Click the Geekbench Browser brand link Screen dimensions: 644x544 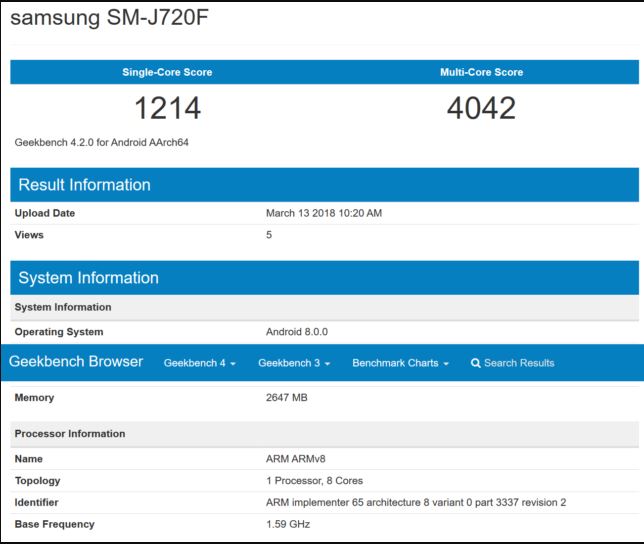tap(76, 362)
